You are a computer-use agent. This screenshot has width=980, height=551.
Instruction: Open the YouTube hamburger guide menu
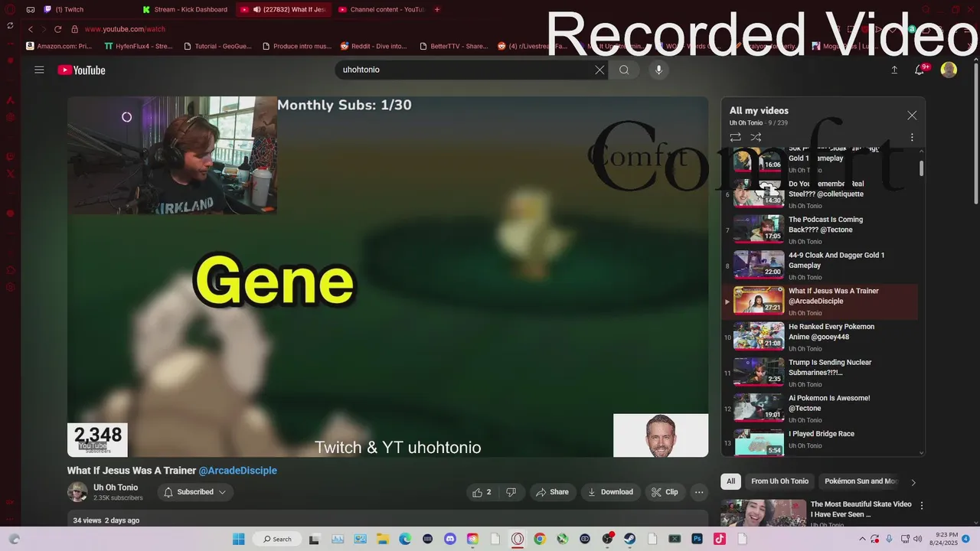(x=39, y=70)
